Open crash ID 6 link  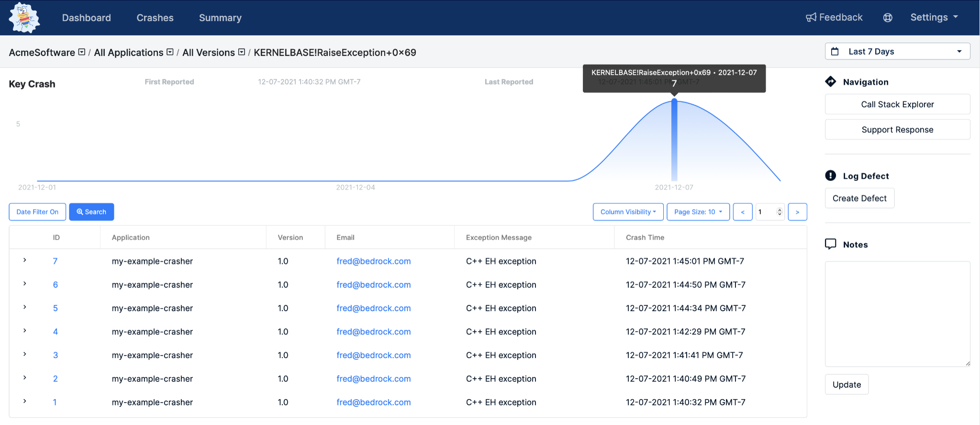click(x=56, y=284)
